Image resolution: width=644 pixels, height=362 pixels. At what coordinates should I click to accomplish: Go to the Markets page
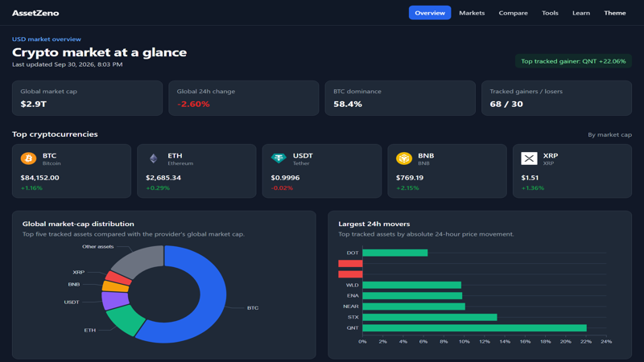472,13
